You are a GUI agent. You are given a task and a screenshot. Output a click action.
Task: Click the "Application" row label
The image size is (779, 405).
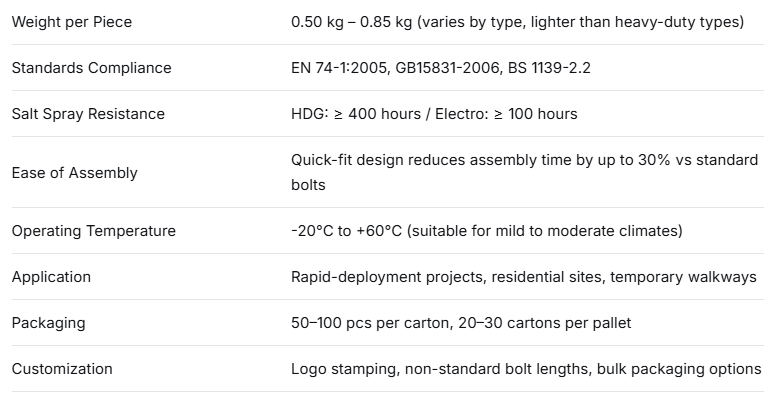pos(51,277)
